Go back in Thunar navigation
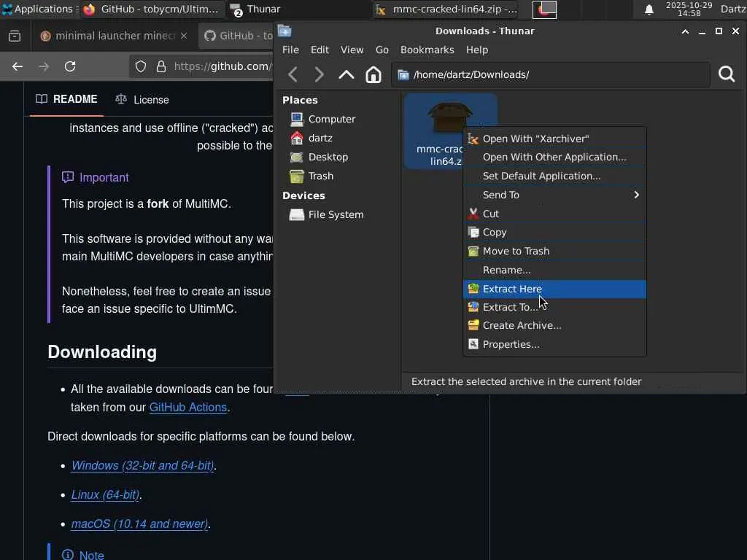The image size is (747, 560). click(x=293, y=75)
